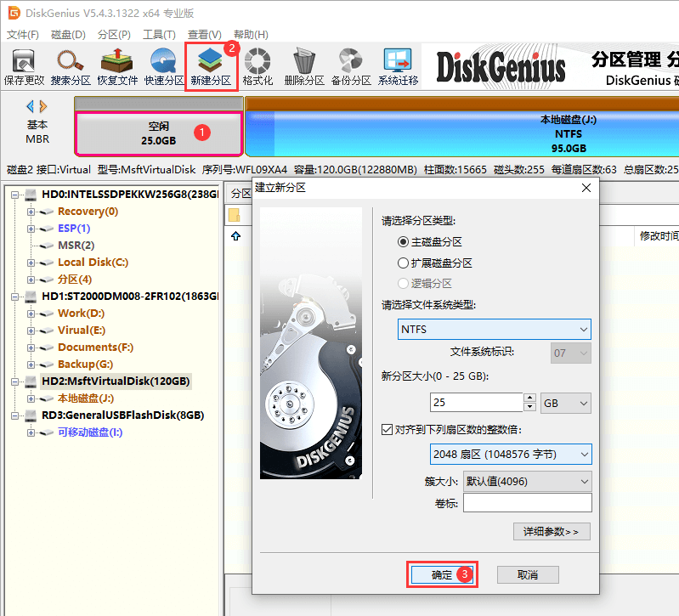Select MSR(2) in the disk tree
Image resolution: width=679 pixels, height=616 pixels.
click(x=76, y=246)
